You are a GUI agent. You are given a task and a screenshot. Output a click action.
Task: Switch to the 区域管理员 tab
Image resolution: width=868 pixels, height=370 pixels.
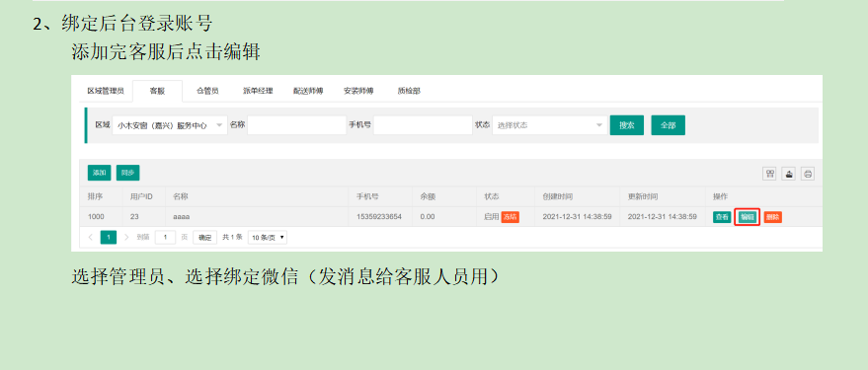coord(106,91)
